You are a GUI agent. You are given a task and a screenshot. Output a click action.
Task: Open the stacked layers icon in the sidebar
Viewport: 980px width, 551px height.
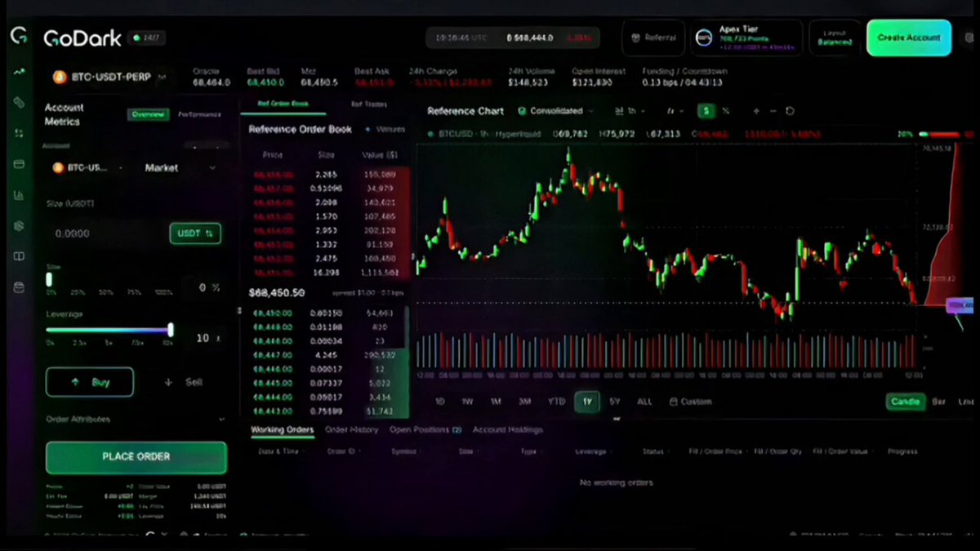[x=19, y=226]
